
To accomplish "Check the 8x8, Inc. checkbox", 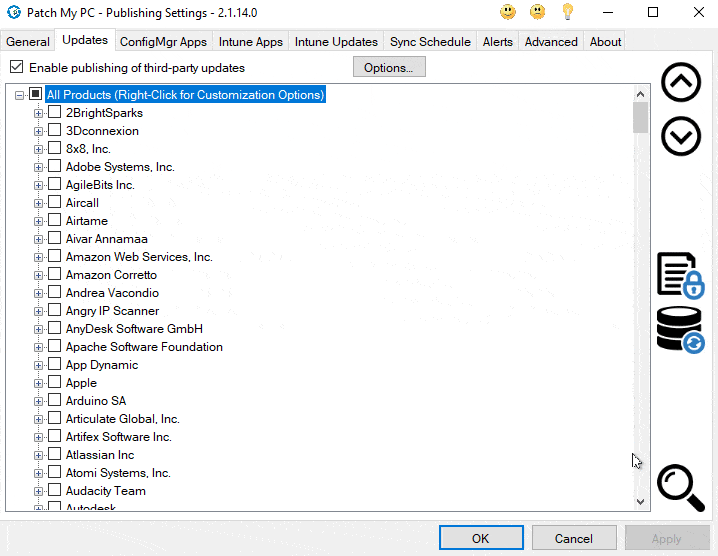I will tap(54, 148).
